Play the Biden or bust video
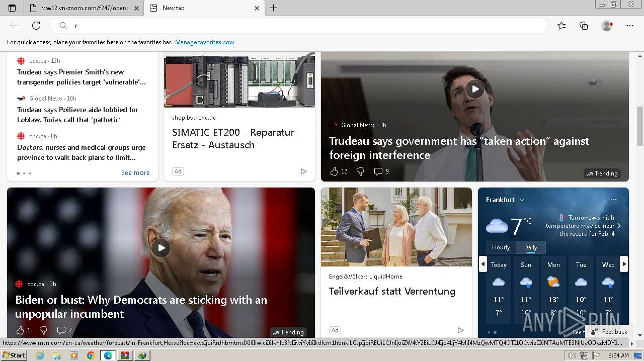The height and width of the screenshot is (362, 644). [x=161, y=248]
